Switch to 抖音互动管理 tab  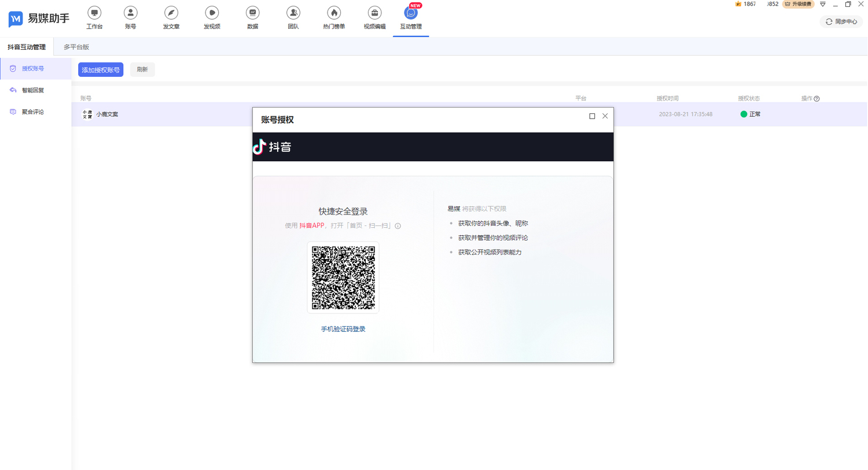coord(27,47)
